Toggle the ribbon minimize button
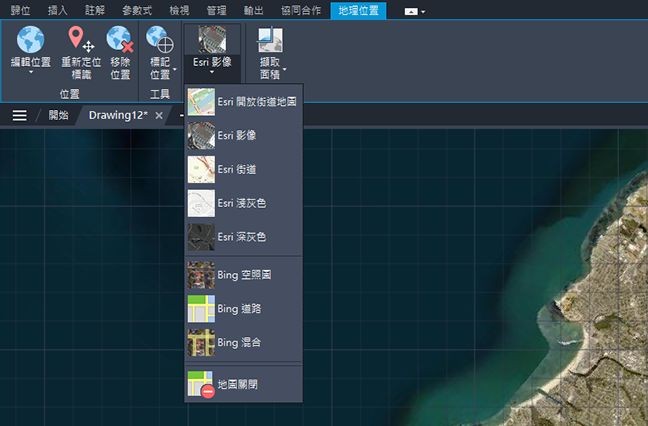 (x=411, y=12)
